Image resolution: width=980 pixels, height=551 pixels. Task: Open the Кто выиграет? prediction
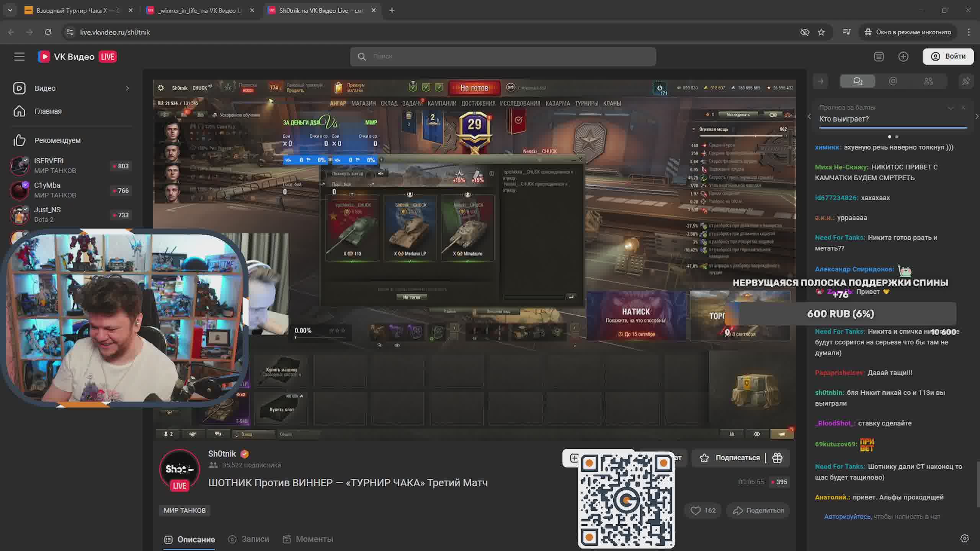pyautogui.click(x=844, y=119)
